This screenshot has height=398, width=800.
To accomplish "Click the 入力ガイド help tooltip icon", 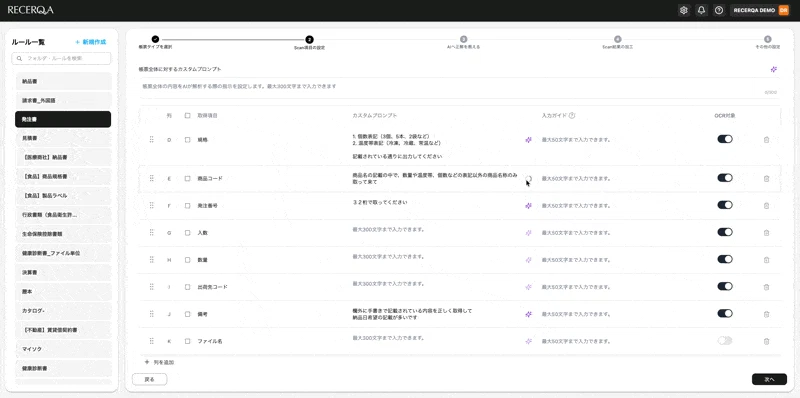I will pos(572,116).
